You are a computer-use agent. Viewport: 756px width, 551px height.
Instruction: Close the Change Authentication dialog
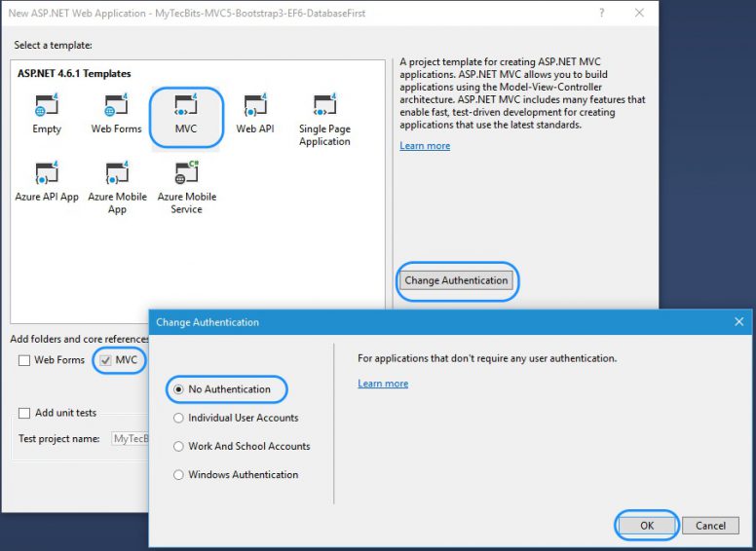pyautogui.click(x=738, y=321)
